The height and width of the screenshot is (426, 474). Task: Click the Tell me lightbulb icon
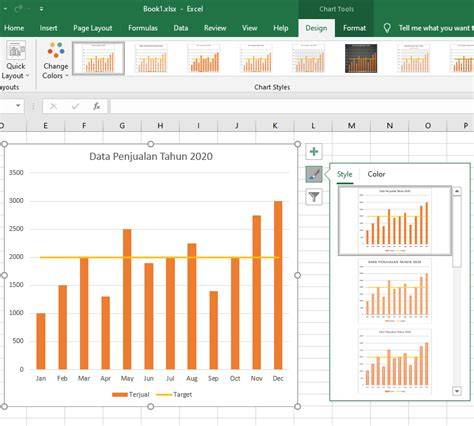[387, 28]
